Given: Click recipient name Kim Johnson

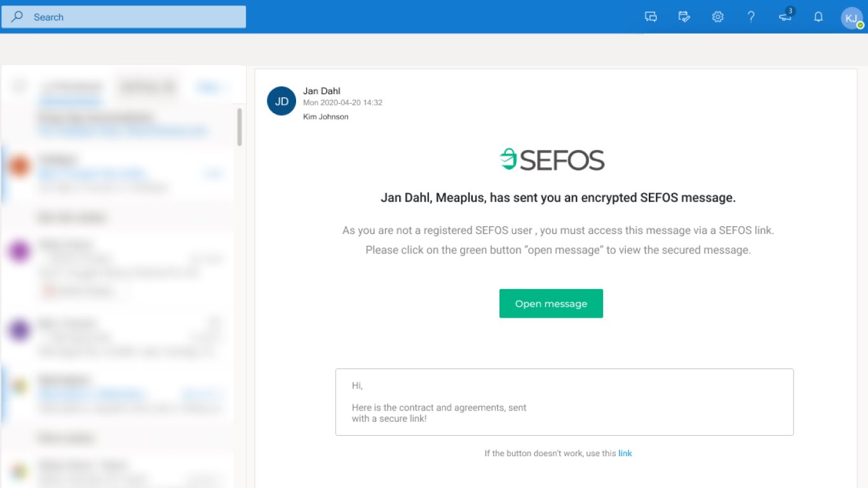Looking at the screenshot, I should click(325, 117).
